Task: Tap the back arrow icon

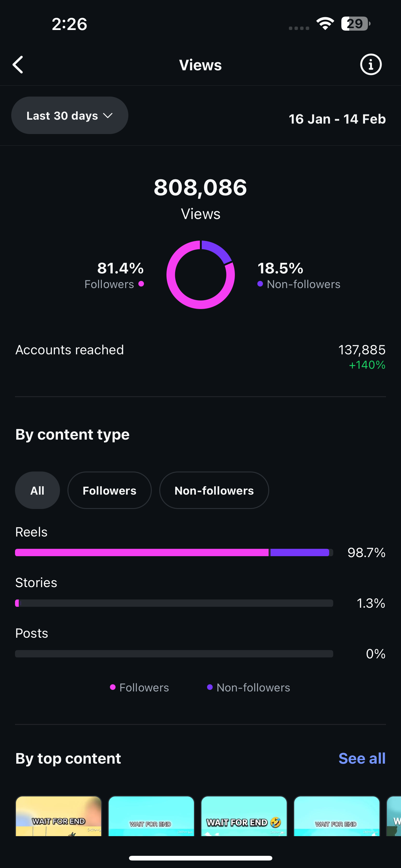Action: point(18,65)
